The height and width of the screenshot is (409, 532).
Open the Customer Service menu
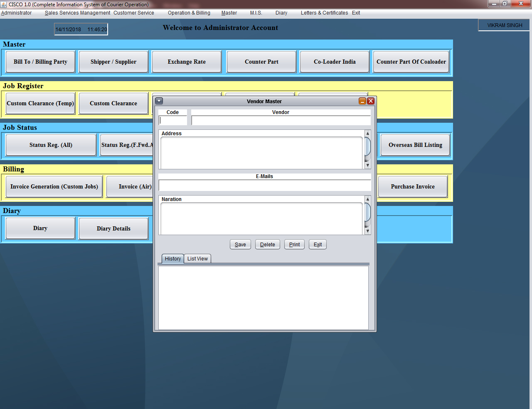(x=134, y=13)
